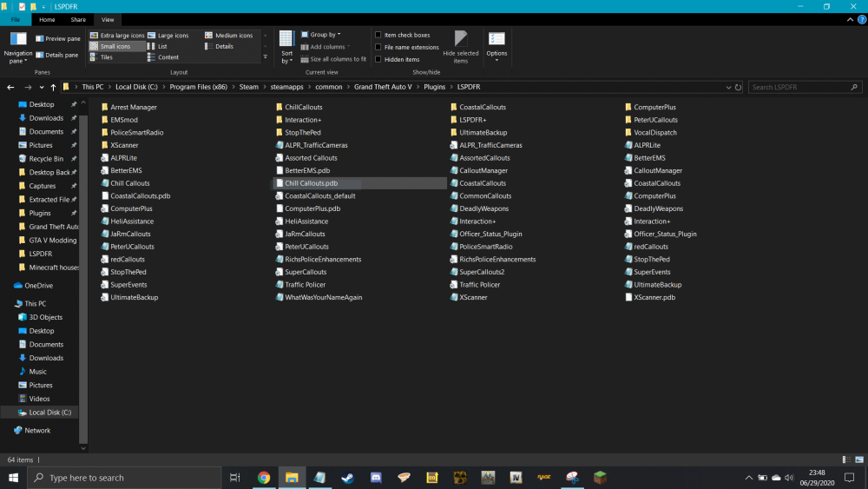868x489 pixels.
Task: Choose the Details layout
Action: [220, 47]
